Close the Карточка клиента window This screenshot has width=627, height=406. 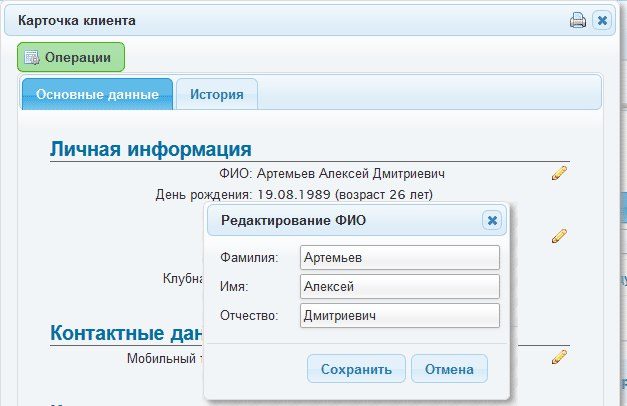(x=602, y=20)
